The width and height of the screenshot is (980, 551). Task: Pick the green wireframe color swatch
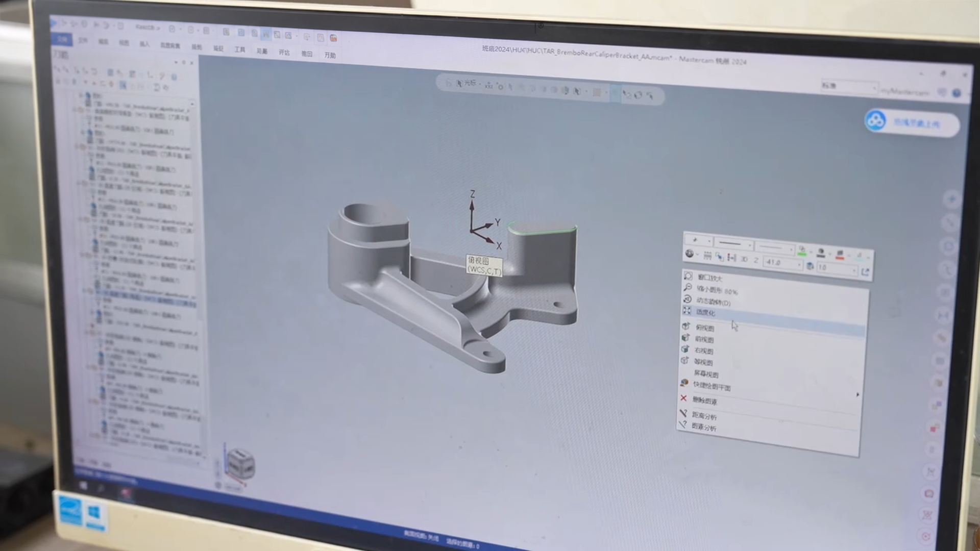point(802,251)
